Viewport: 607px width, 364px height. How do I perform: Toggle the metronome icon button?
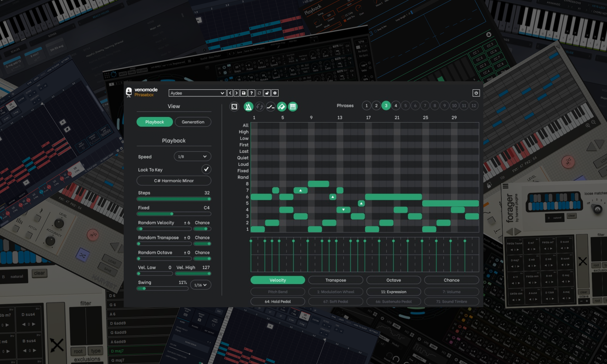[x=249, y=106]
